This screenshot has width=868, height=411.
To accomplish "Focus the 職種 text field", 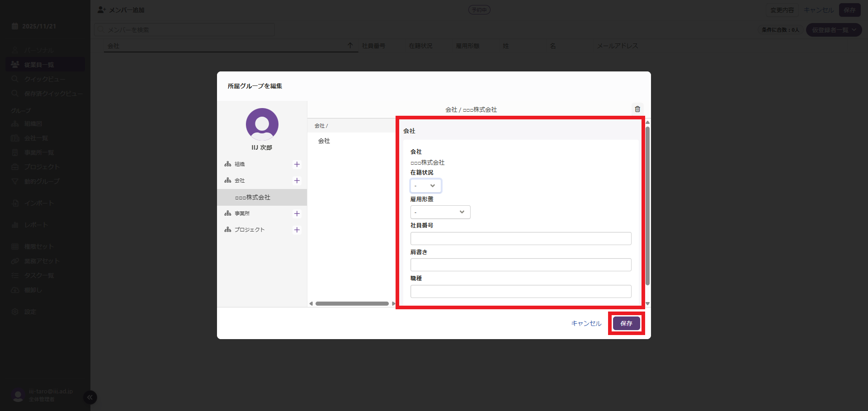I will [520, 292].
